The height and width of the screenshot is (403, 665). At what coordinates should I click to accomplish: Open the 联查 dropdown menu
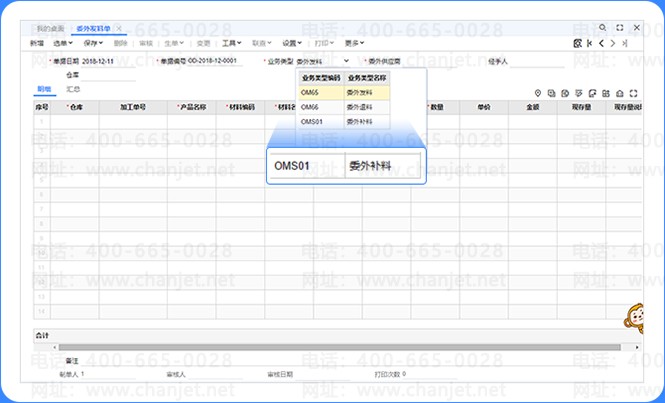click(262, 43)
